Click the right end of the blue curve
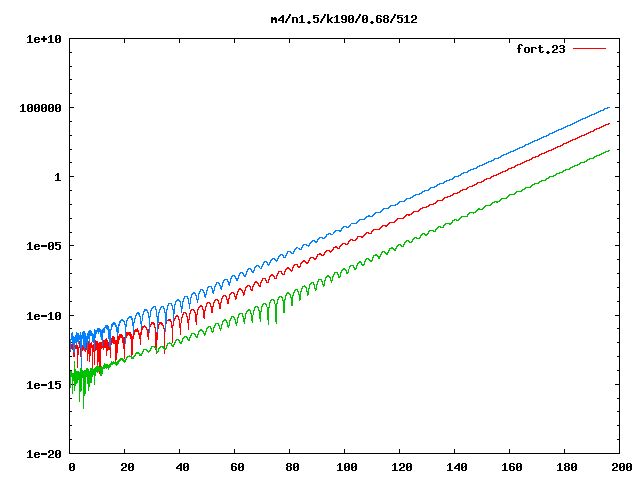The image size is (640, 480). [609, 108]
